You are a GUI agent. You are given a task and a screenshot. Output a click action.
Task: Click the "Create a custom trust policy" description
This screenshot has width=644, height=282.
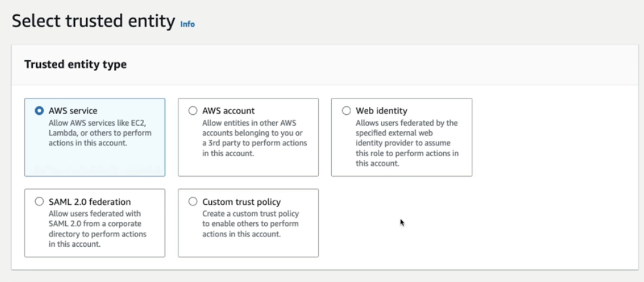(x=250, y=214)
